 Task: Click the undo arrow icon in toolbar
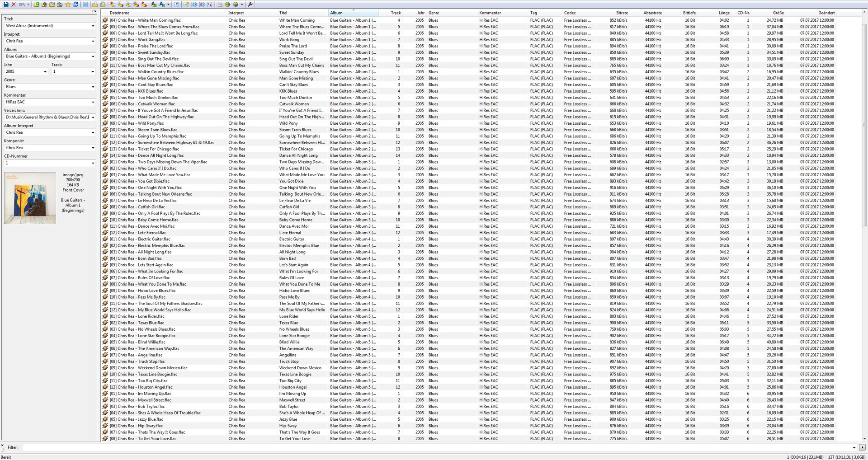(21, 5)
